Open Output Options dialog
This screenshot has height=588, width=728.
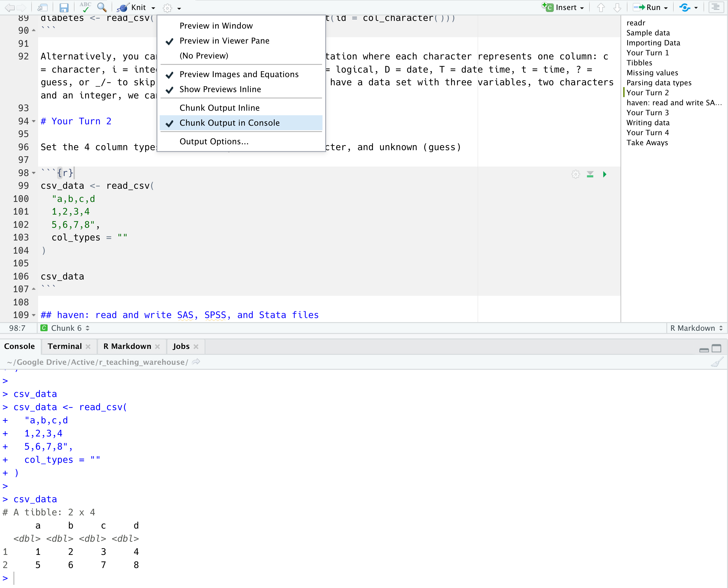[241, 141]
